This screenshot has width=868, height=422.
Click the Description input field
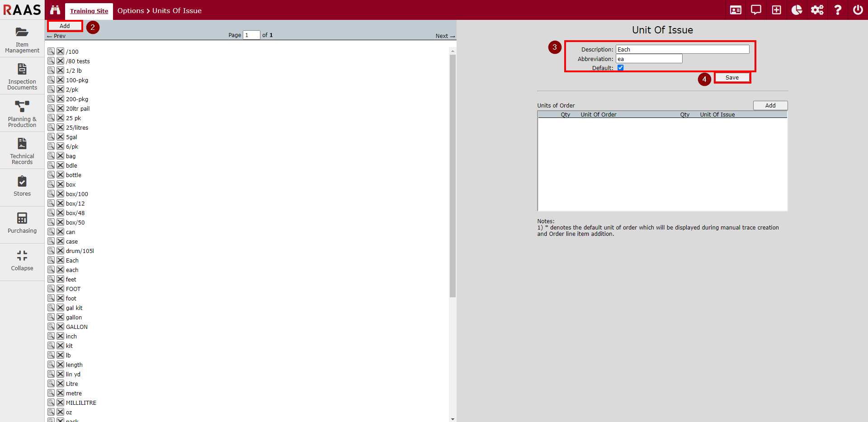point(682,49)
